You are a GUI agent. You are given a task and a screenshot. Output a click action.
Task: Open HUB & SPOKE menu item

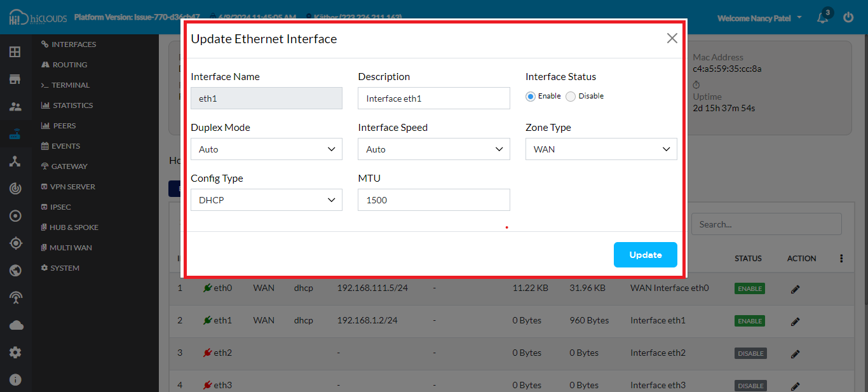click(x=70, y=227)
